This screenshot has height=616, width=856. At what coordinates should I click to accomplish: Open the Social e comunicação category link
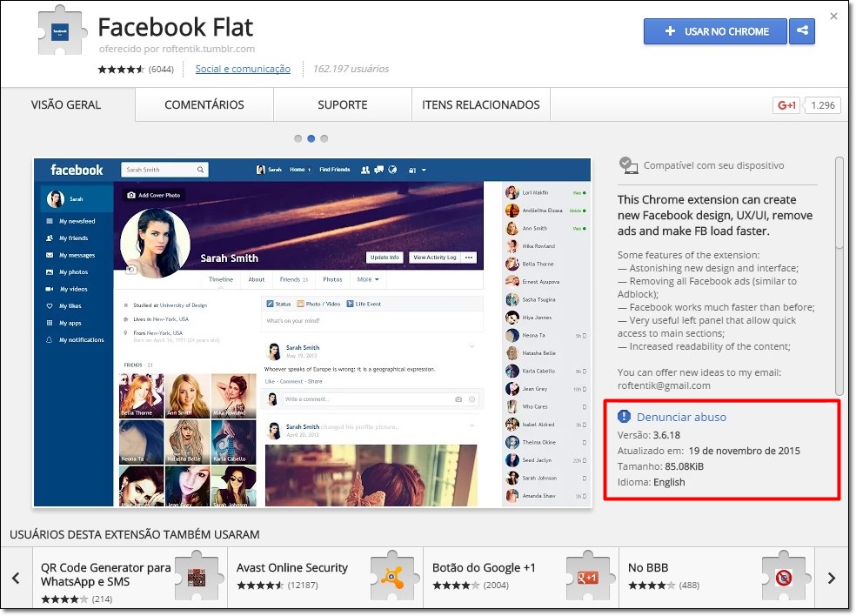[x=243, y=69]
